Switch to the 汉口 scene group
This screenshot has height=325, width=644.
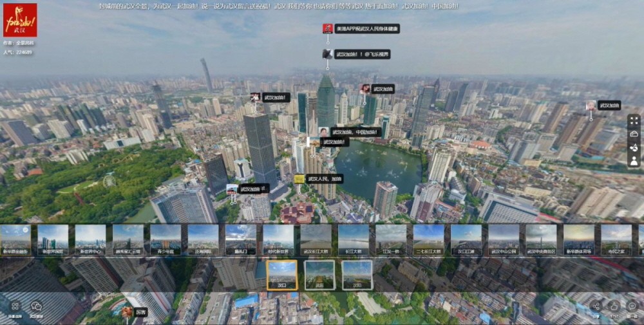282,275
